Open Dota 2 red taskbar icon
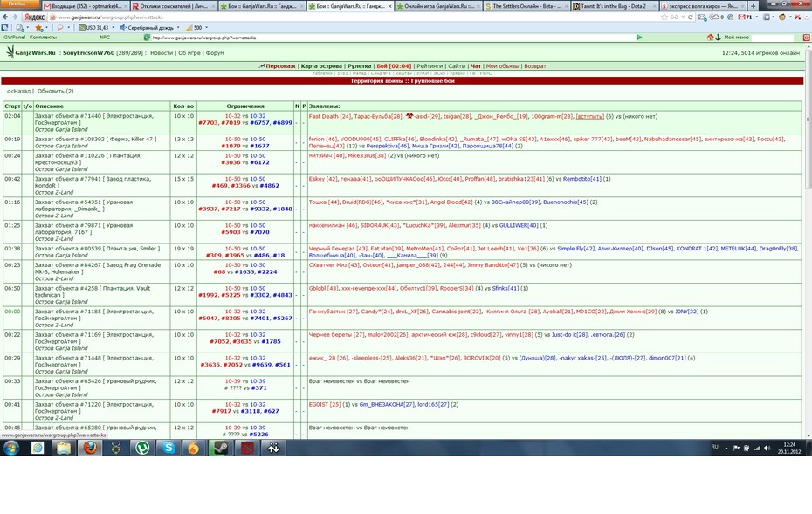This screenshot has width=812, height=514. (247, 449)
